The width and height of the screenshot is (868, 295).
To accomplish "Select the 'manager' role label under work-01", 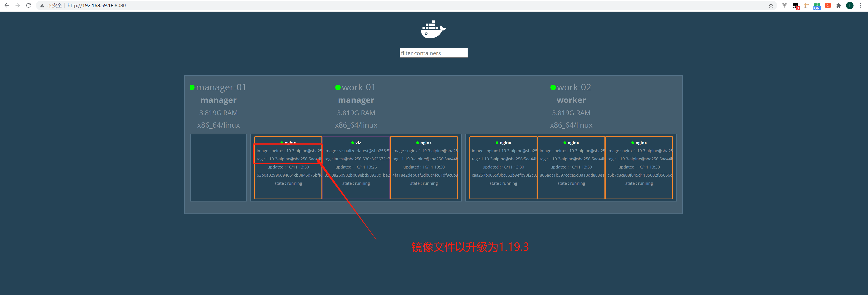I will [356, 100].
